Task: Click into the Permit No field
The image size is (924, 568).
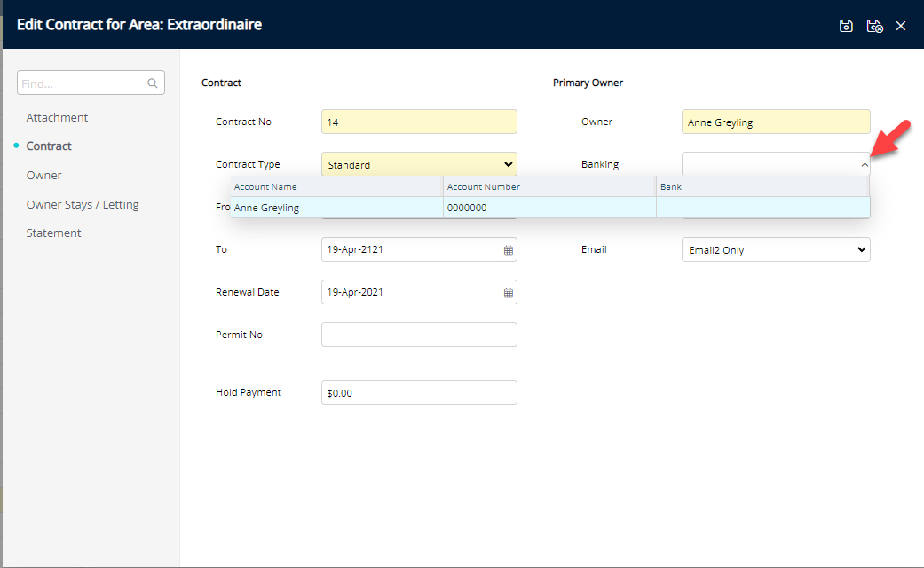Action: point(419,335)
